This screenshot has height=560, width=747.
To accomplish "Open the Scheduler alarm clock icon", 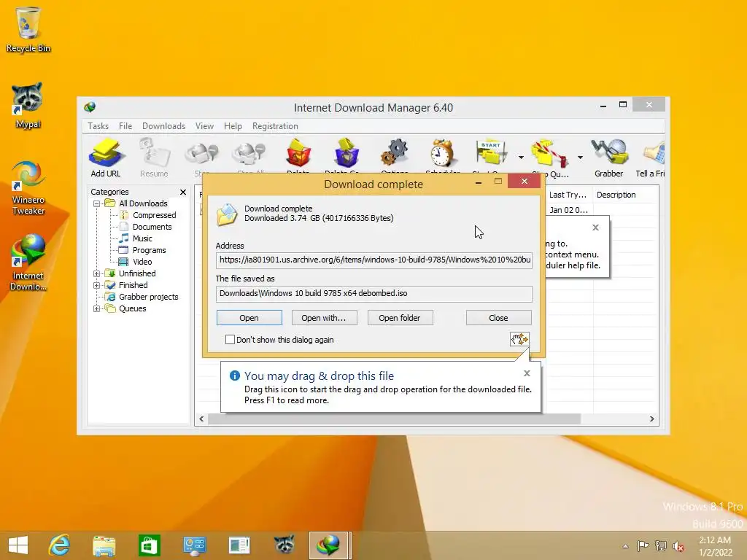I will (x=442, y=156).
